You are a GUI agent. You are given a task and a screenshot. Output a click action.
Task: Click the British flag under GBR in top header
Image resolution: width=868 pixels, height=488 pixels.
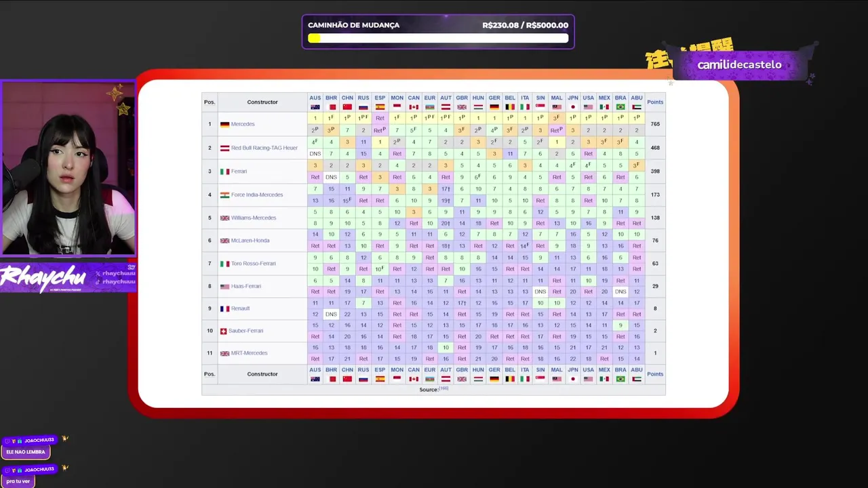click(462, 107)
